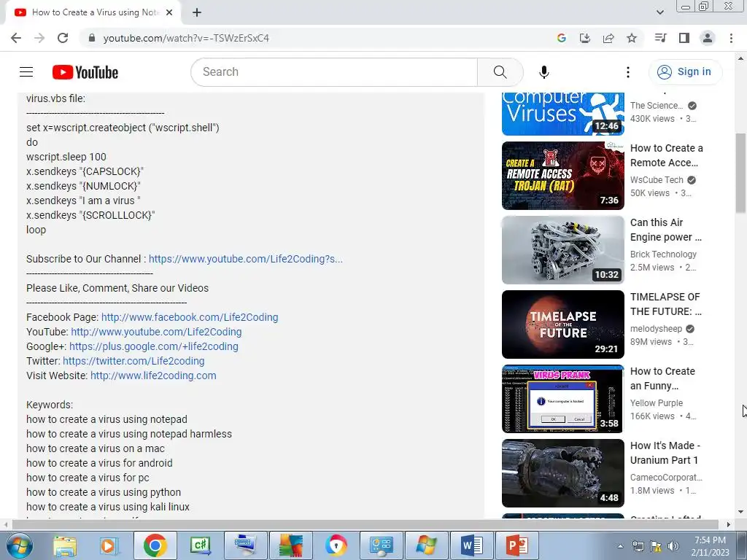Click the horizontal scrollbar at bottom

pos(365,524)
